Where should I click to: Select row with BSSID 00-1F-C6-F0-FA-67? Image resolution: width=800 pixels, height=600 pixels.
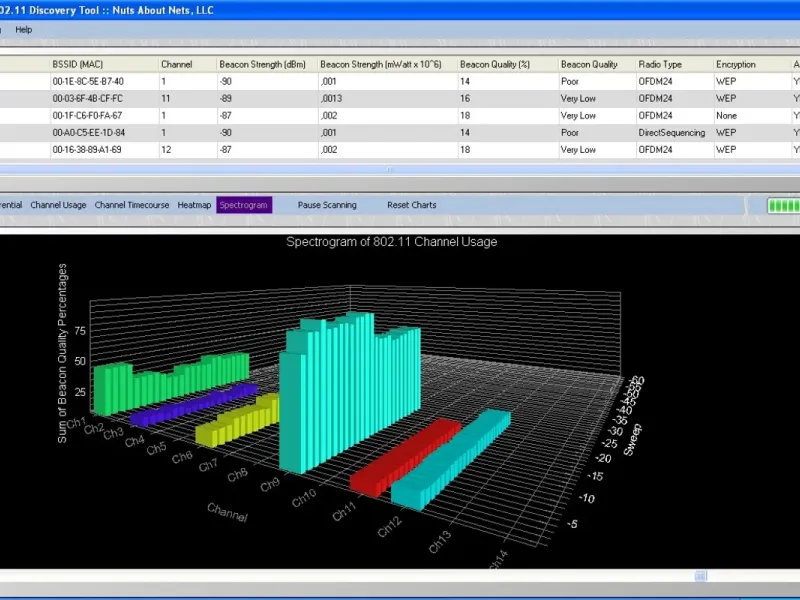click(x=400, y=116)
